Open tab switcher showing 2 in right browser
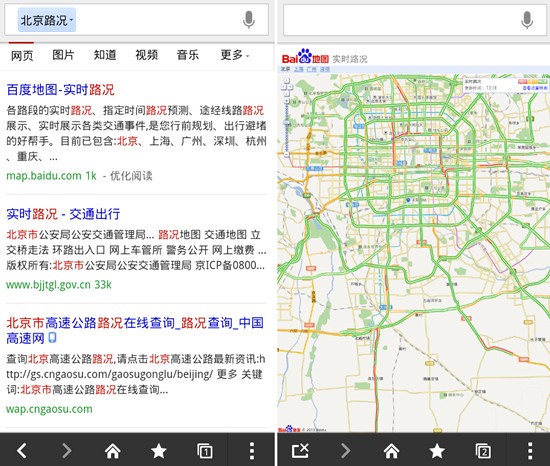 tap(483, 451)
